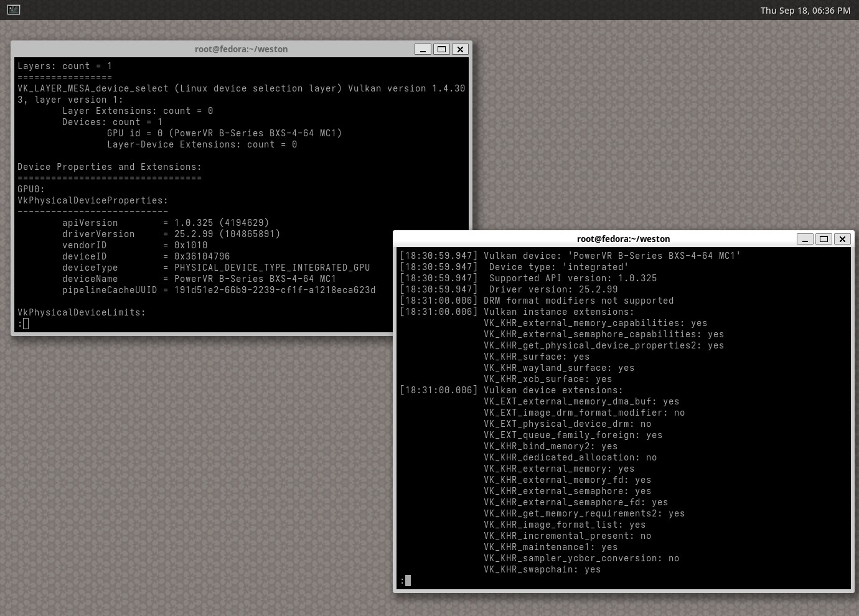859x616 pixels.
Task: Launch a terminal from the top panel icon
Action: [14, 10]
